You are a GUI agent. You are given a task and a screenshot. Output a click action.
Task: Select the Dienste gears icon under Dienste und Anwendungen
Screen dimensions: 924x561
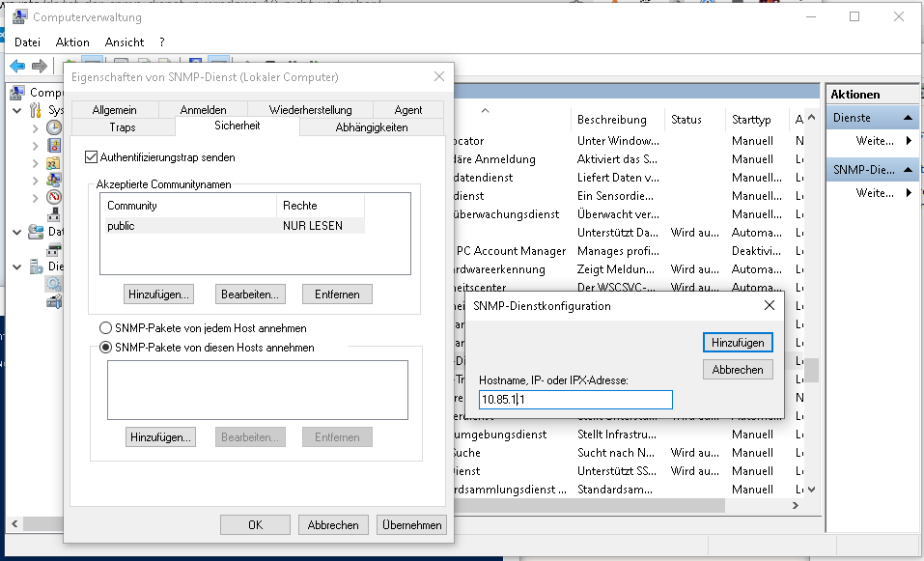pyautogui.click(x=55, y=284)
